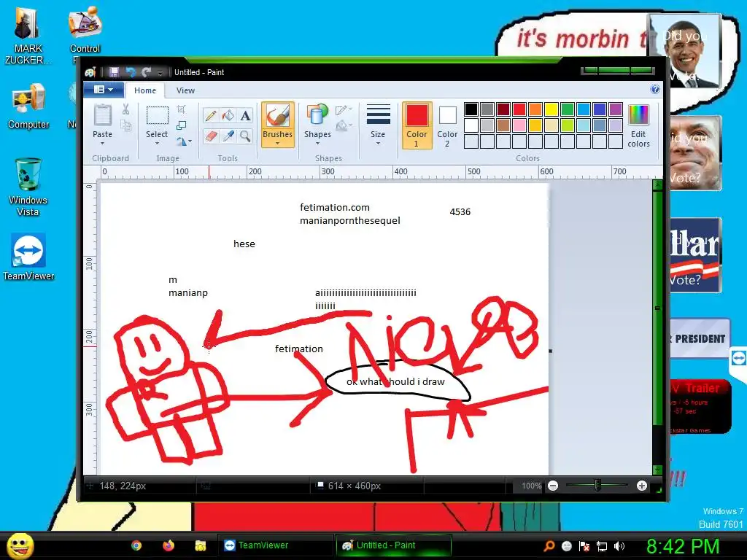Click the Brushes tool icon

pos(277,116)
